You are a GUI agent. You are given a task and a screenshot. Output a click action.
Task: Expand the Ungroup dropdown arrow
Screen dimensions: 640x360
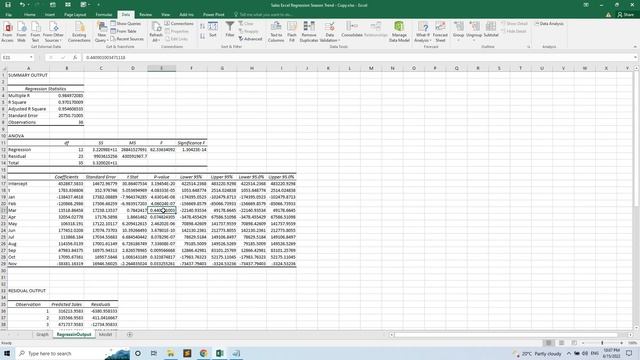pyautogui.click(x=474, y=40)
